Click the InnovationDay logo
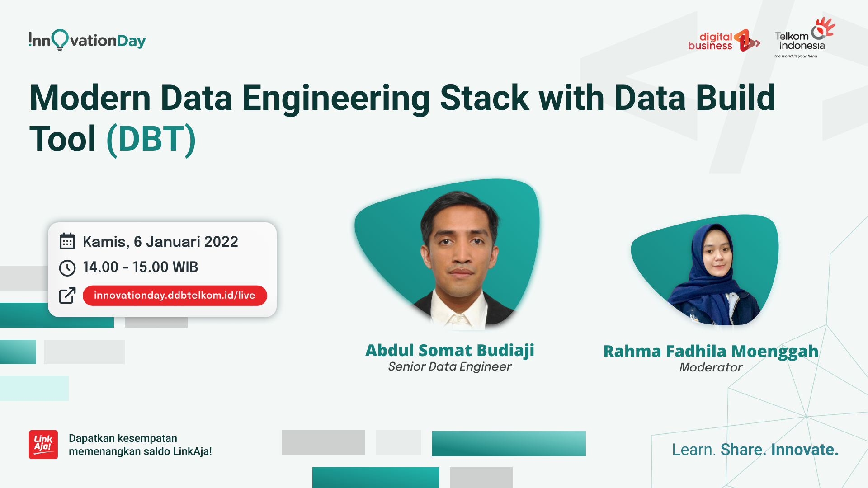 (87, 40)
